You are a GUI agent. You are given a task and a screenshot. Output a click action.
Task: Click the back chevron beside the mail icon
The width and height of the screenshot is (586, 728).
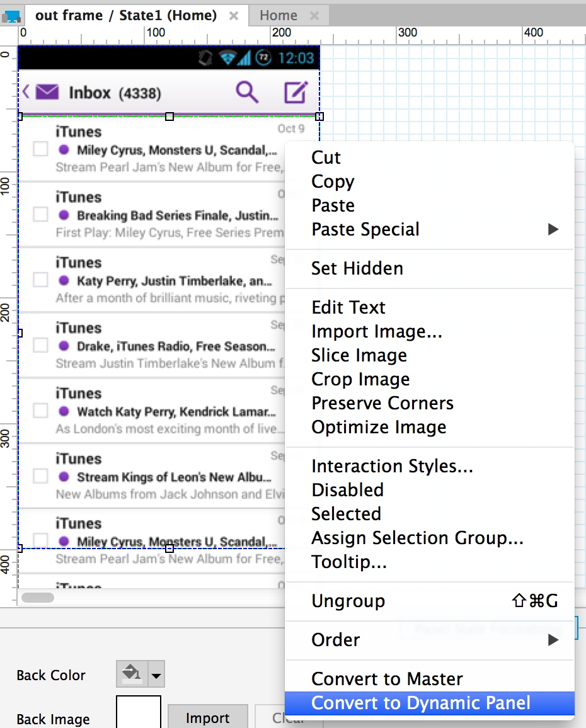pos(26,91)
